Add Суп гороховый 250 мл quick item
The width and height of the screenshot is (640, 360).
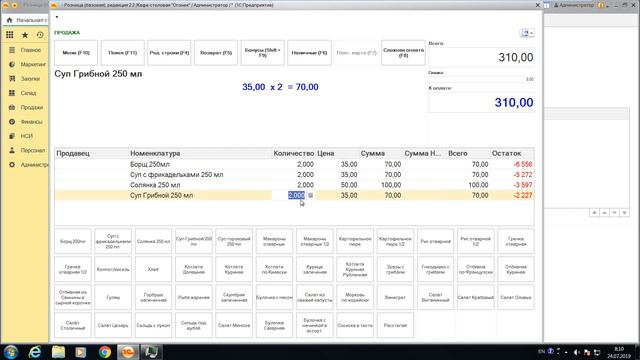pos(234,242)
